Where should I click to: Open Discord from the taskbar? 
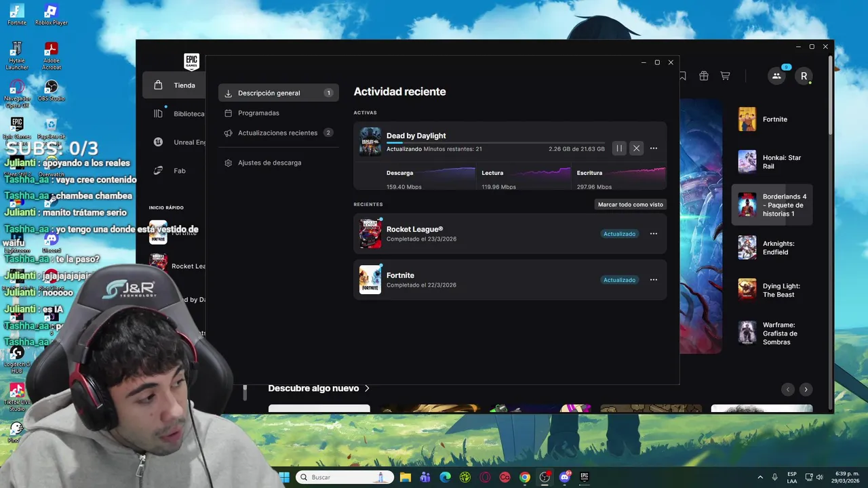tap(565, 477)
